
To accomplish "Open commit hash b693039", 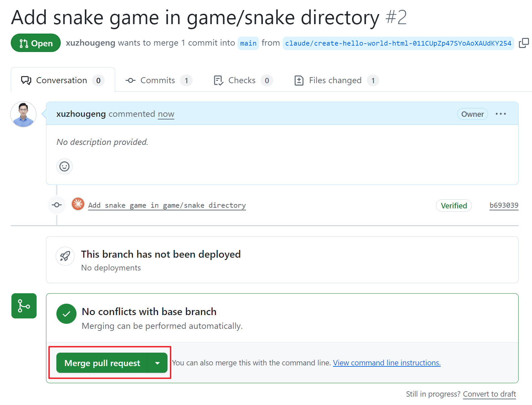I will pyautogui.click(x=504, y=205).
